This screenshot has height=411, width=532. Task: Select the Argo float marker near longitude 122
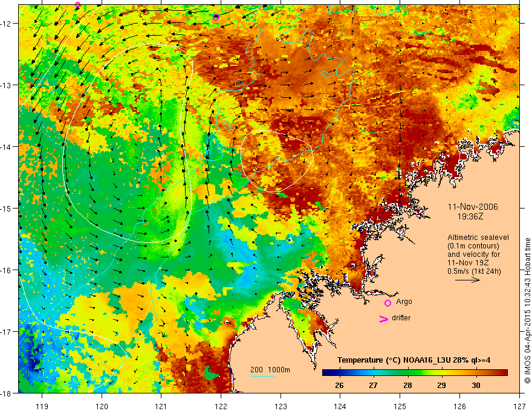click(216, 17)
